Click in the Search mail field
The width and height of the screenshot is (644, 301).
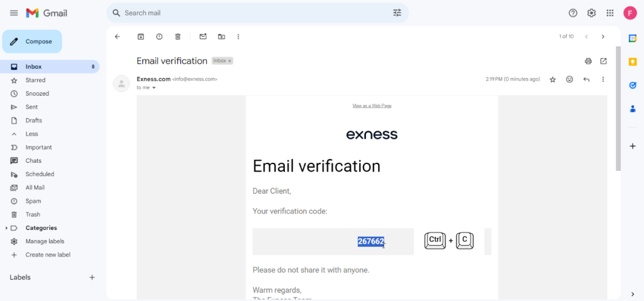click(x=252, y=13)
